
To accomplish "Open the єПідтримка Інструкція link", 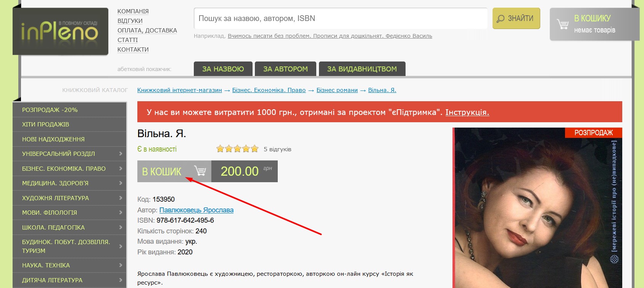I will [x=467, y=112].
